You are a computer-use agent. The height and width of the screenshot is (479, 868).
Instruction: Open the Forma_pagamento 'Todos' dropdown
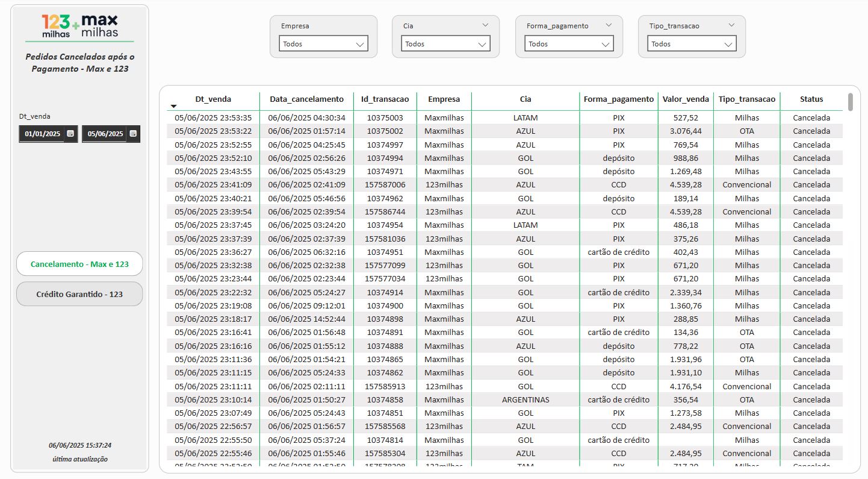[x=569, y=43]
